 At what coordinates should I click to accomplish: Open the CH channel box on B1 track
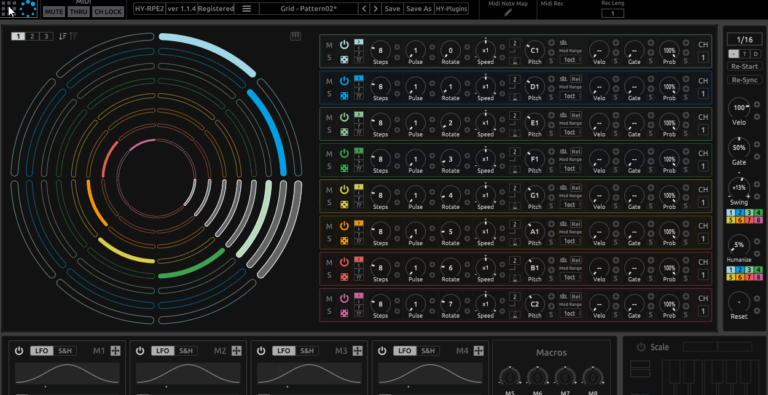[703, 275]
